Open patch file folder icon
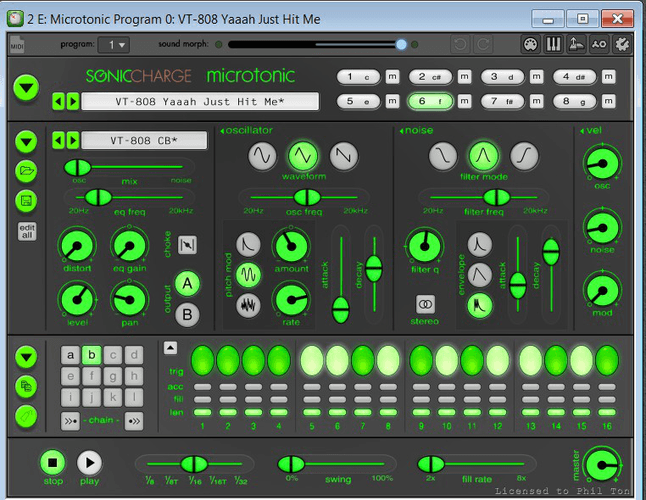646x500 pixels. click(26, 171)
